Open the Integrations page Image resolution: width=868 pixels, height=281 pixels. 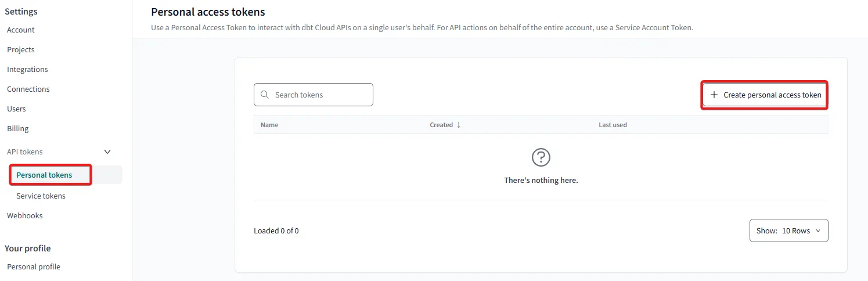pyautogui.click(x=27, y=69)
